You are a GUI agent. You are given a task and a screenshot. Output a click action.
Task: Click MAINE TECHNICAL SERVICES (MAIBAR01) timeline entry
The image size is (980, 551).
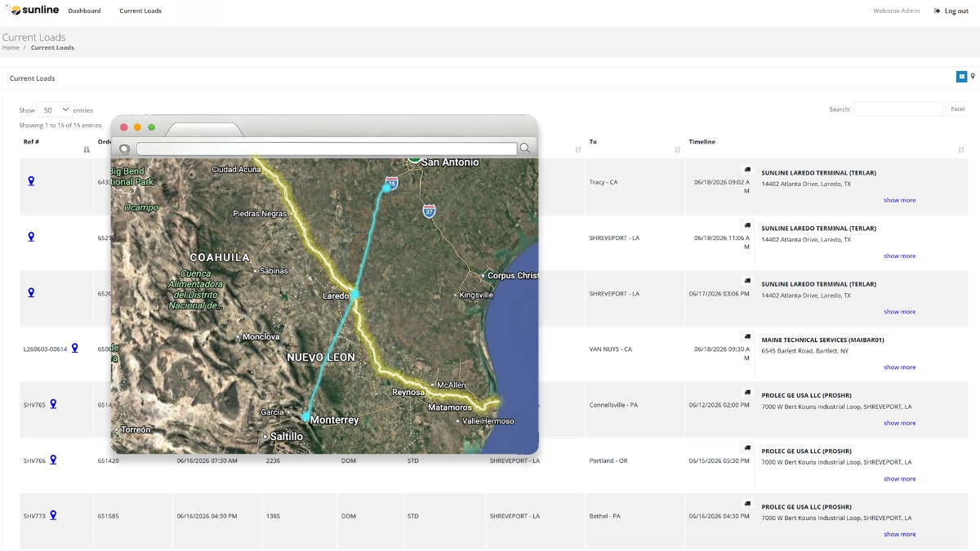pyautogui.click(x=822, y=340)
